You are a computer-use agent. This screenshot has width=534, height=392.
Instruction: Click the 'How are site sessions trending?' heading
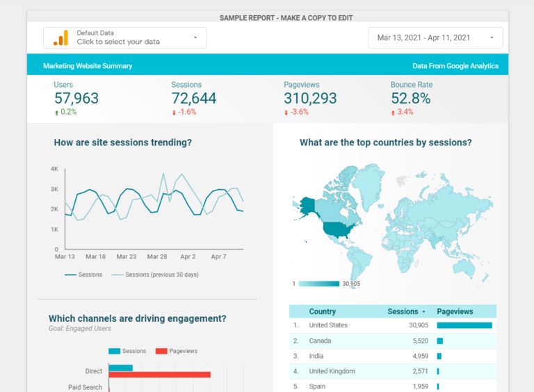click(x=122, y=142)
